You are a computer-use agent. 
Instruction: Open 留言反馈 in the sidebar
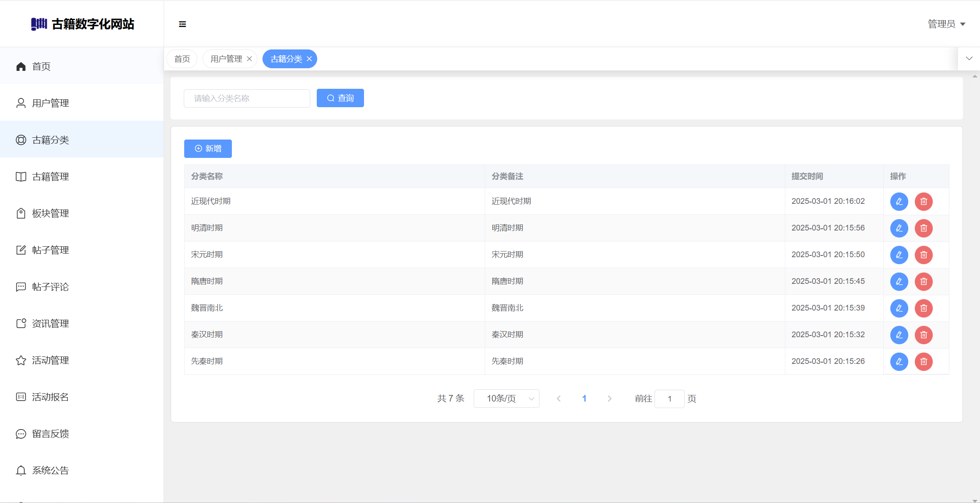point(50,434)
